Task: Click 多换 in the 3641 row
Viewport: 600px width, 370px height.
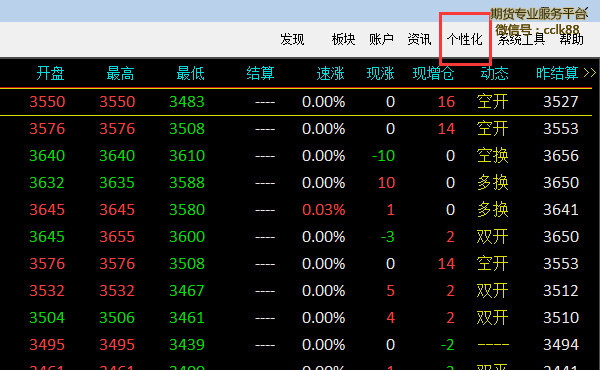Action: coord(493,210)
